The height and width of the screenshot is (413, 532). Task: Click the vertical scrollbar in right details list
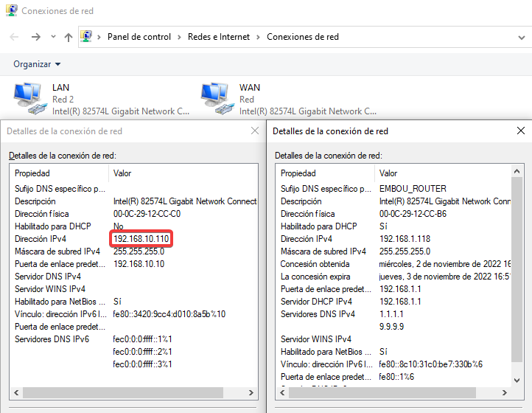click(517, 280)
